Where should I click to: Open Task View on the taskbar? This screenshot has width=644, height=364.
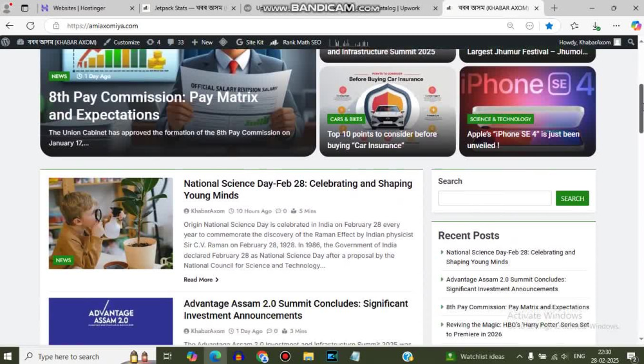167,356
